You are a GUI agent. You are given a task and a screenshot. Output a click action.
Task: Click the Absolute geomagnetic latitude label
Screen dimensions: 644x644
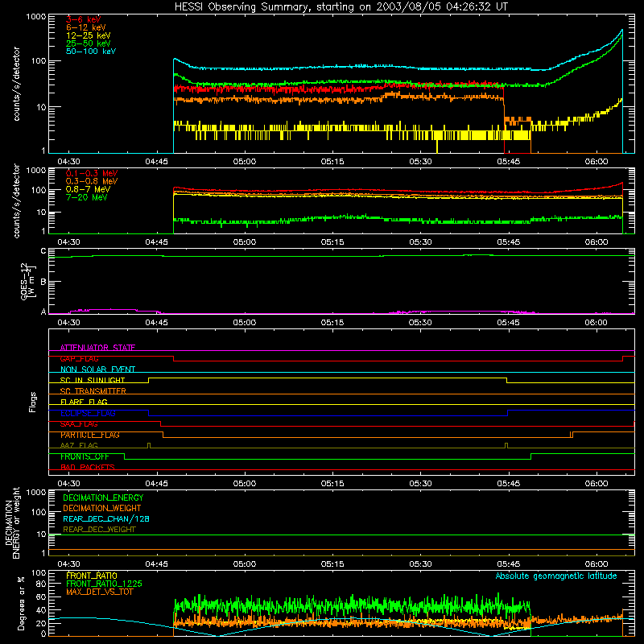click(x=556, y=576)
